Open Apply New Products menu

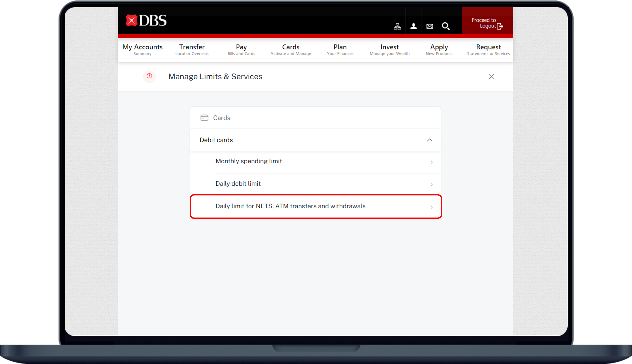pos(439,50)
